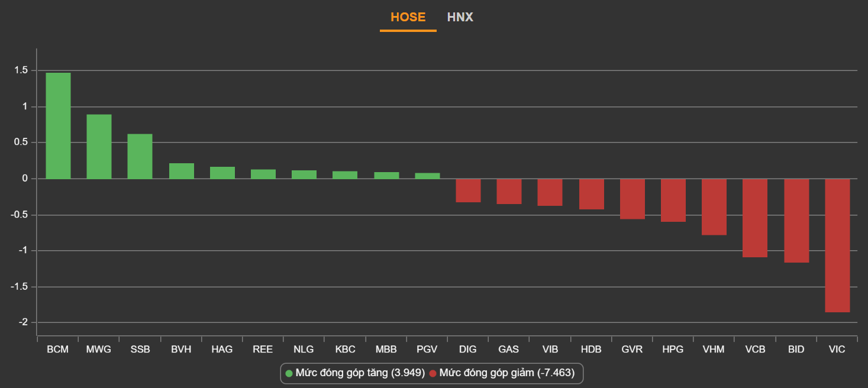Click the green legend dot for increases

(289, 373)
